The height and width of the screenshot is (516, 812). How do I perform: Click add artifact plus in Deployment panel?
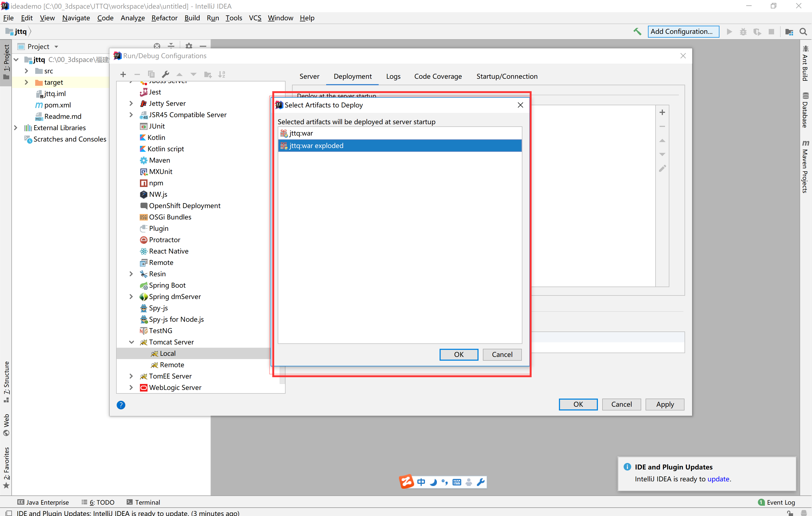pyautogui.click(x=662, y=112)
